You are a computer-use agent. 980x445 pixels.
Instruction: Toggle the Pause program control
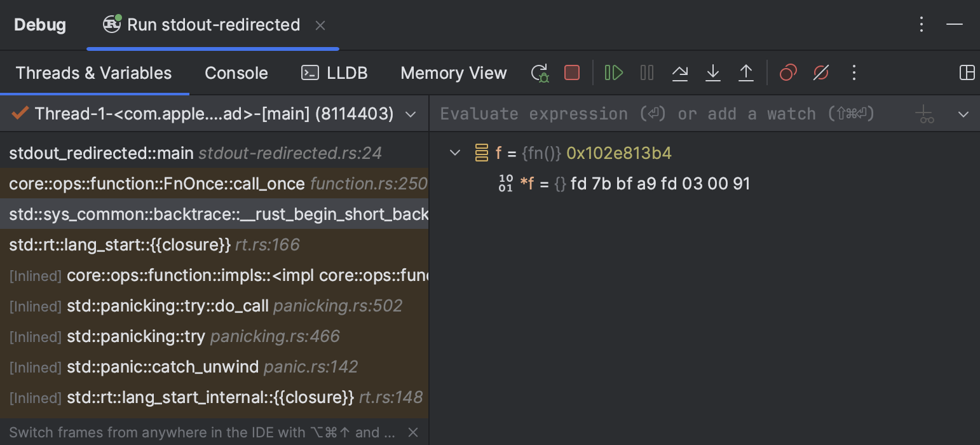click(646, 72)
